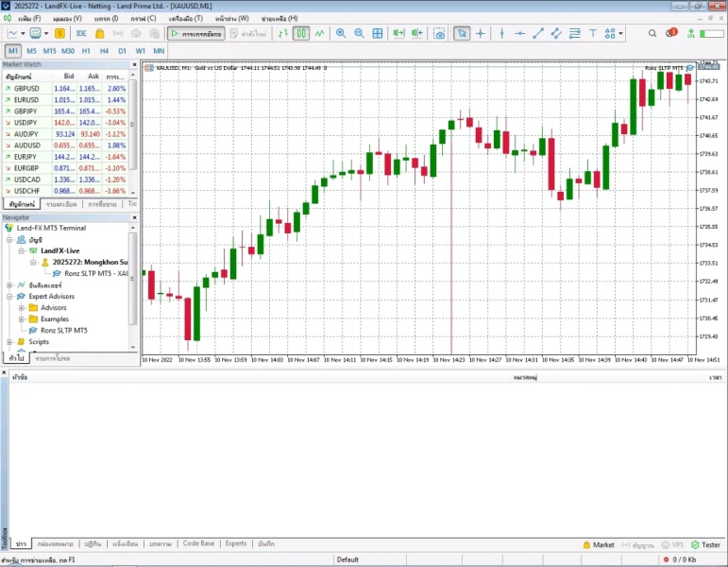Expand the Advisors folder in Navigator
The image size is (728, 567).
pyautogui.click(x=22, y=308)
